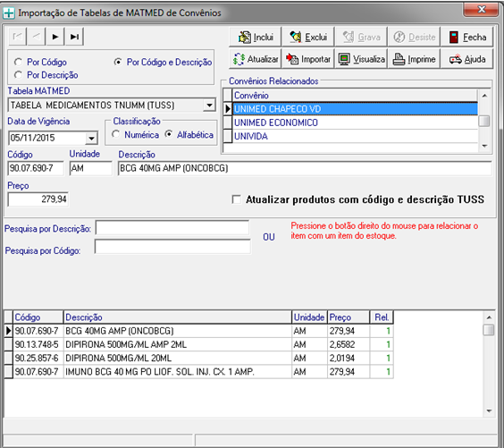Select UNIMED CHAPECO VD convênio row
Image resolution: width=504 pixels, height=448 pixels.
[355, 109]
